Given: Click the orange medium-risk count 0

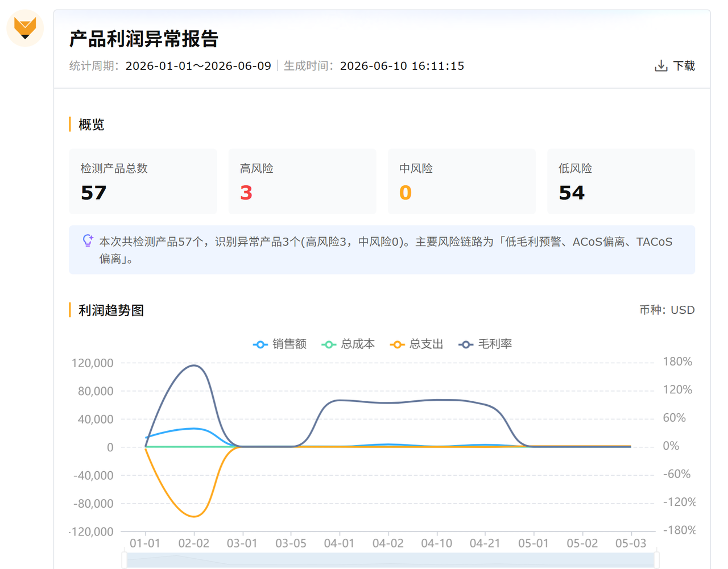Looking at the screenshot, I should 406,193.
